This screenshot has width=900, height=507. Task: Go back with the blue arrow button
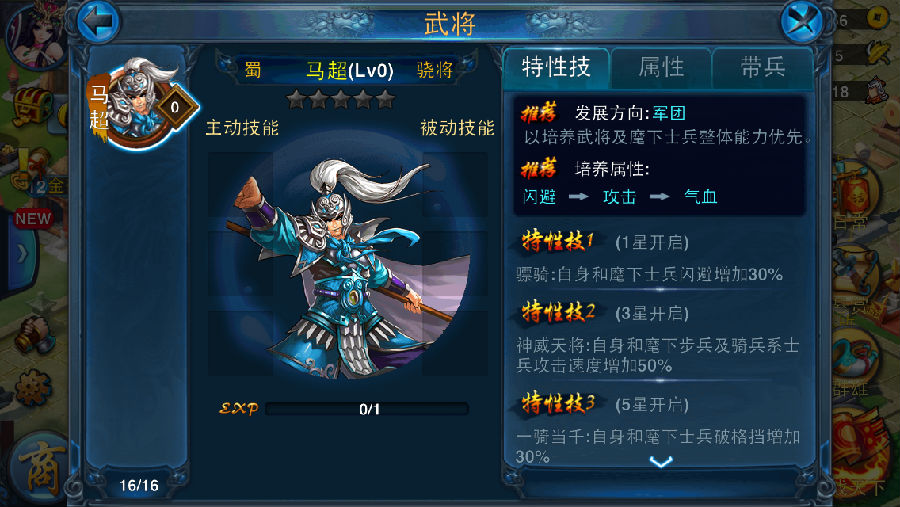pyautogui.click(x=98, y=22)
